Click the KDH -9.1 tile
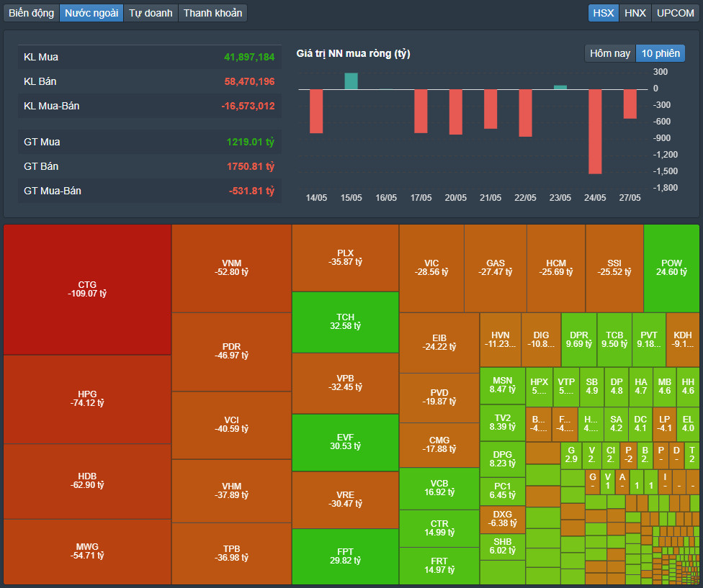The image size is (703, 588). click(683, 340)
